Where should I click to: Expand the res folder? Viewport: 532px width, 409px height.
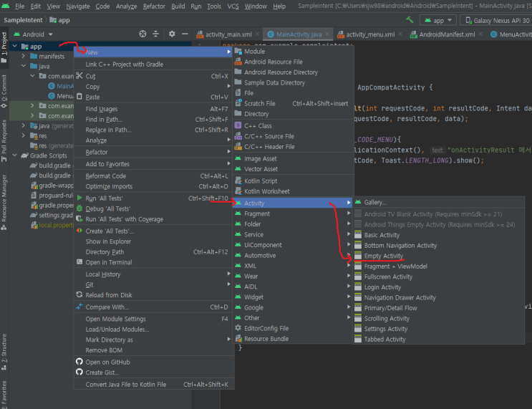tap(24, 135)
